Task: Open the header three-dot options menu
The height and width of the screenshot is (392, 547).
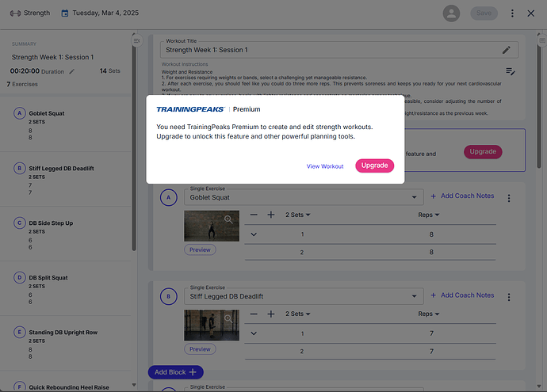Action: 512,13
